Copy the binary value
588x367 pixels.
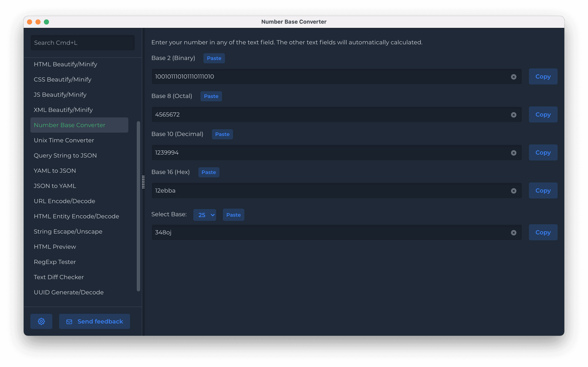(543, 76)
